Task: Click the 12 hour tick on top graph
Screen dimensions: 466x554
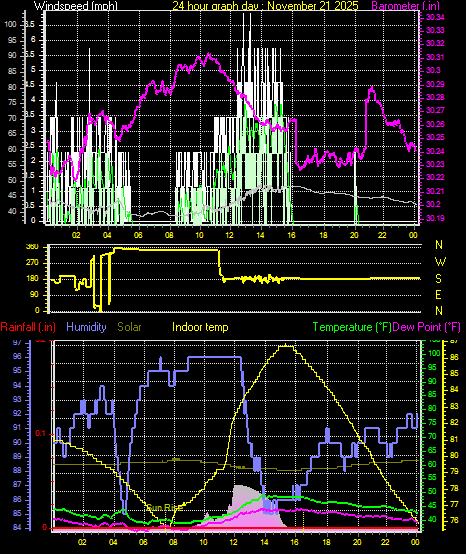Action: tap(230, 235)
